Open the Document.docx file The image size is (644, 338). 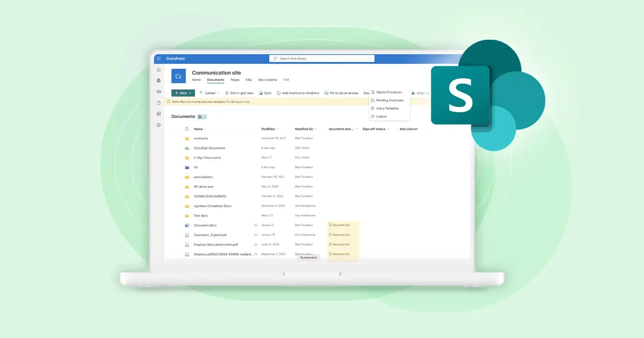pos(206,225)
